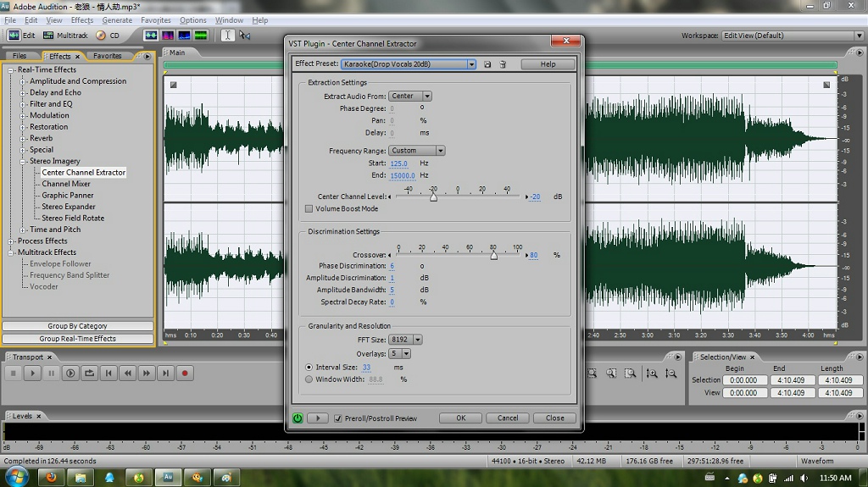
Task: Open Workspace dropdown
Action: point(859,36)
